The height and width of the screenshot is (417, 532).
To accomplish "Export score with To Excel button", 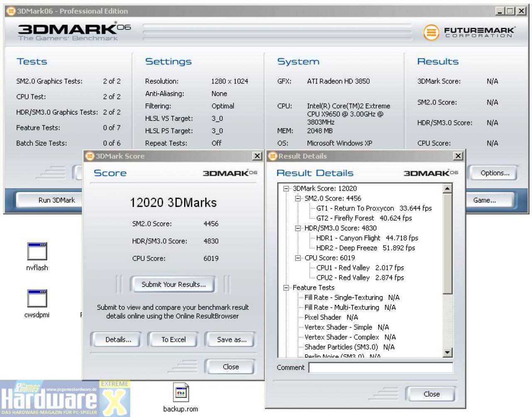I will [x=173, y=340].
